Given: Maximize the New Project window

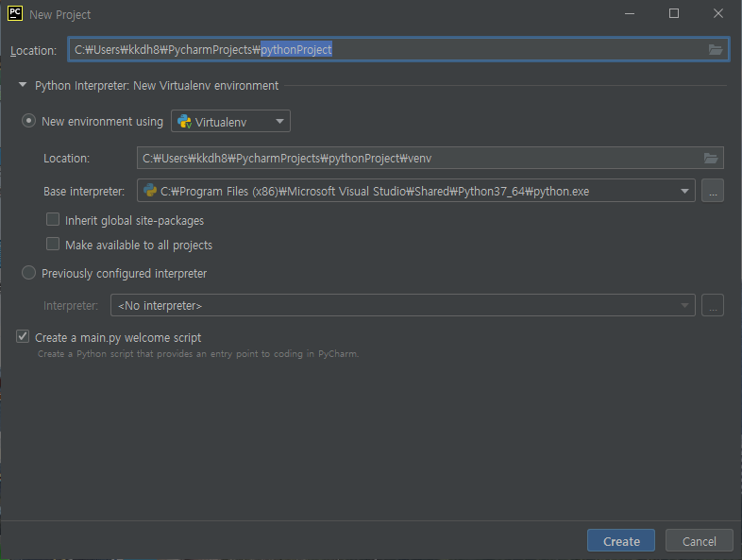Looking at the screenshot, I should tap(674, 13).
